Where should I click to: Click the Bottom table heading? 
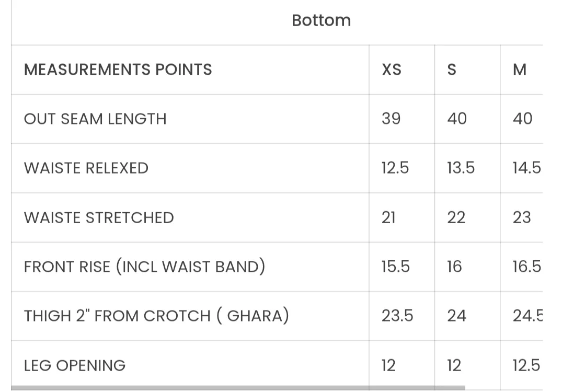pyautogui.click(x=321, y=21)
